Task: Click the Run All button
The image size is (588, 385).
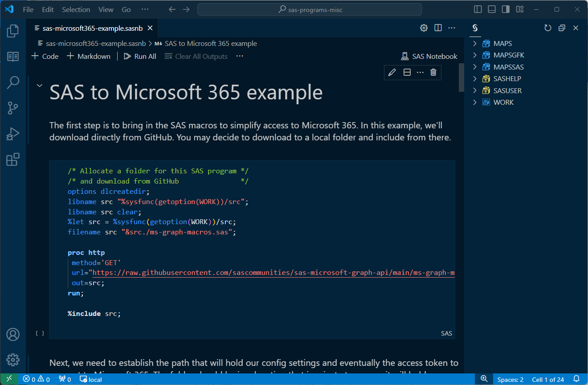Action: (x=140, y=56)
